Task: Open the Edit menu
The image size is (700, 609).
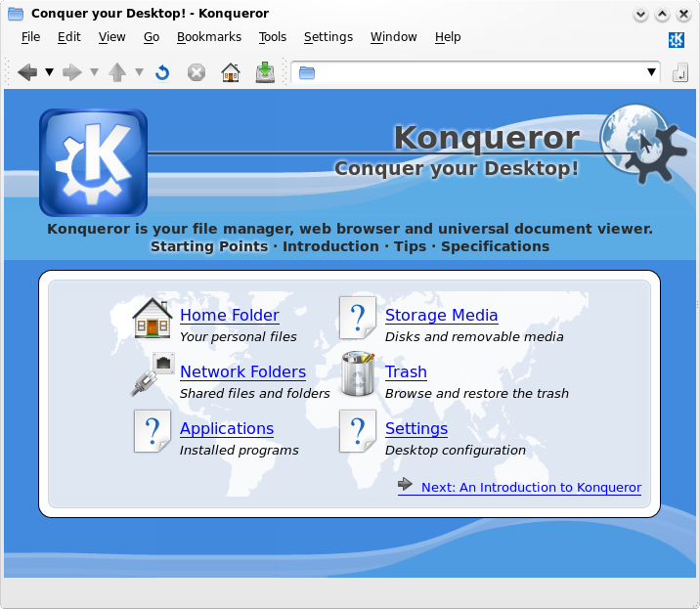Action: click(68, 37)
